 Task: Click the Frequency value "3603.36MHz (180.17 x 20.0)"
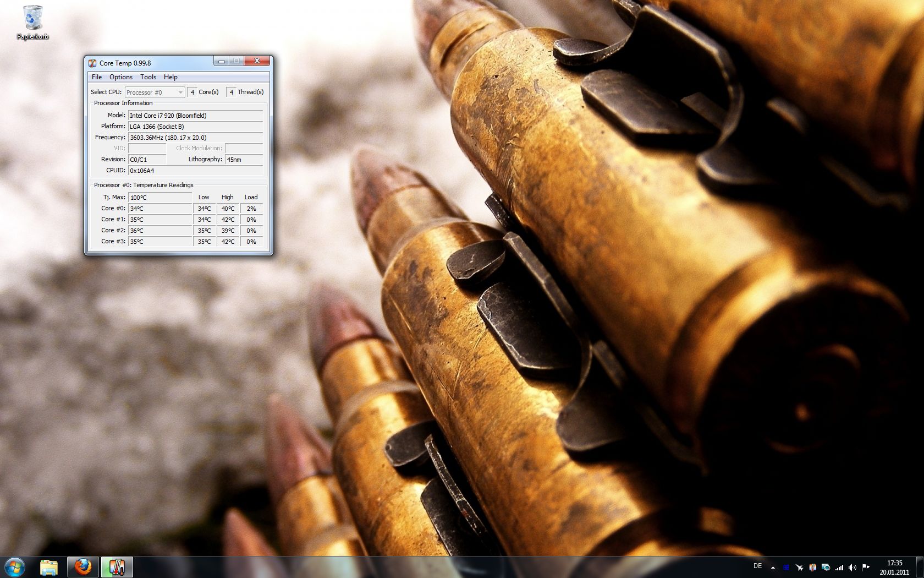tap(195, 138)
